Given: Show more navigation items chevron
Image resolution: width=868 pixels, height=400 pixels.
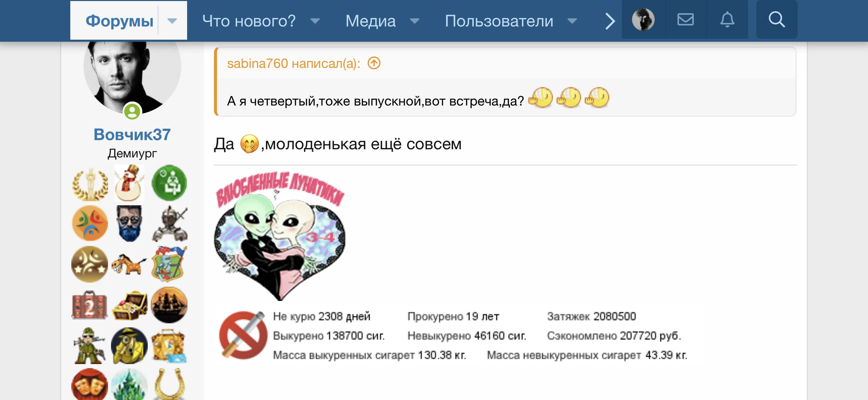Looking at the screenshot, I should pos(610,21).
